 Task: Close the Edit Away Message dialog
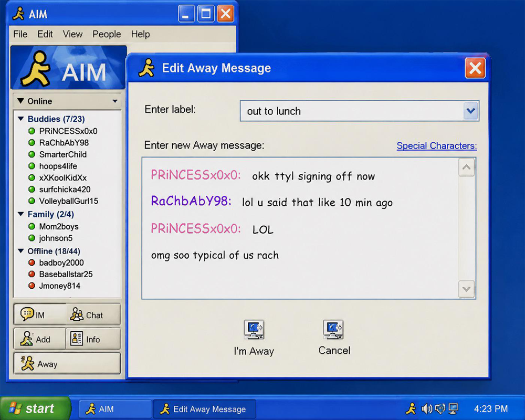click(475, 68)
